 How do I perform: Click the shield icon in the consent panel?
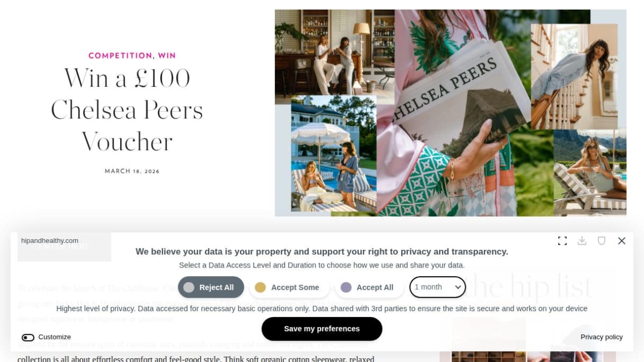pyautogui.click(x=602, y=241)
